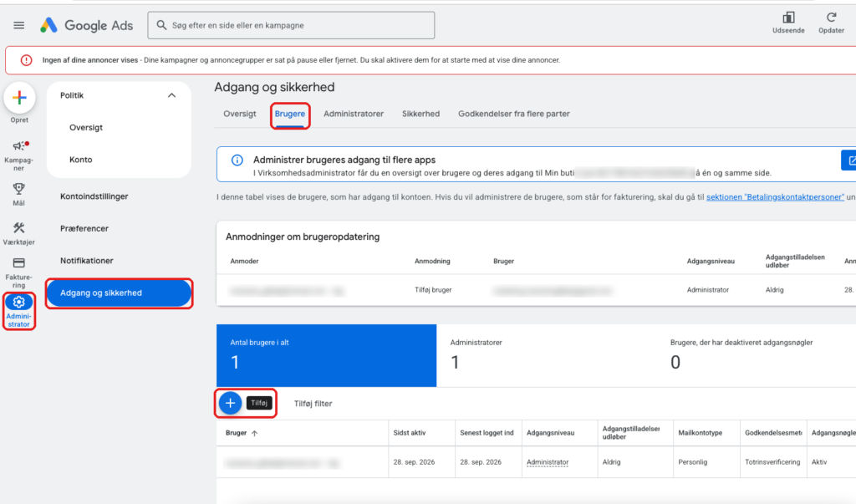
Task: Click the search magnifier icon
Action: (161, 25)
